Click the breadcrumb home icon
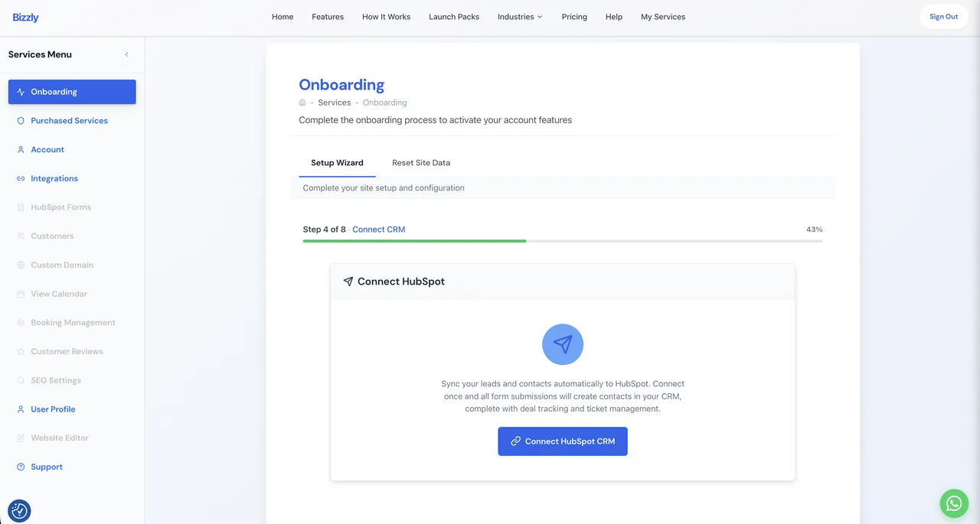Screen dimensions: 980x524 click(x=302, y=103)
